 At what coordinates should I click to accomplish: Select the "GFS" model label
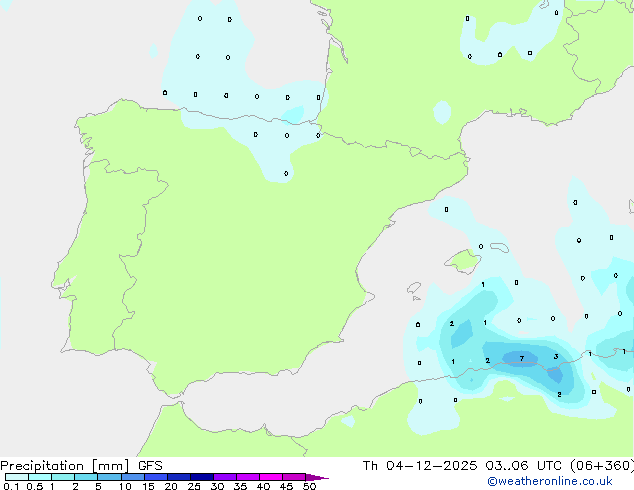coord(150,466)
